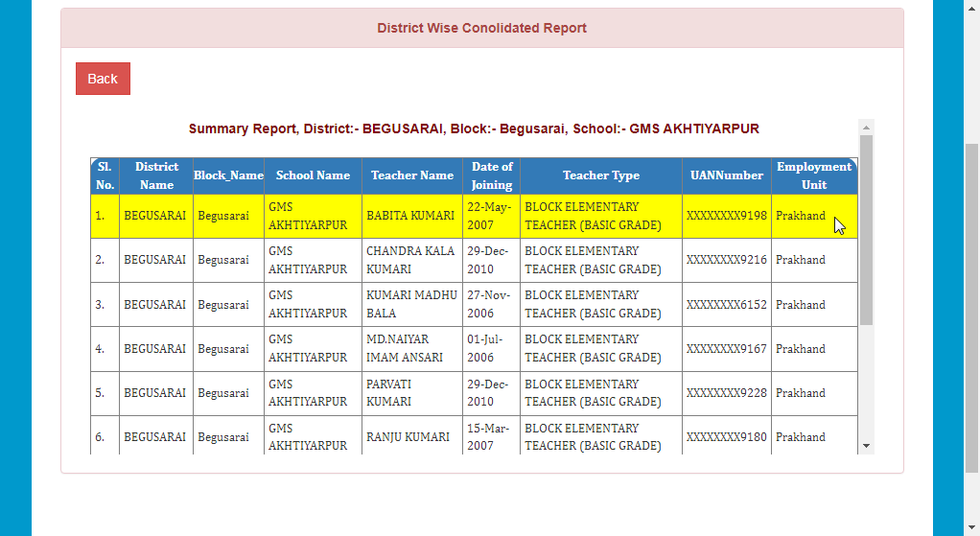Click UAN number XXXXXXXX6152

coord(727,304)
